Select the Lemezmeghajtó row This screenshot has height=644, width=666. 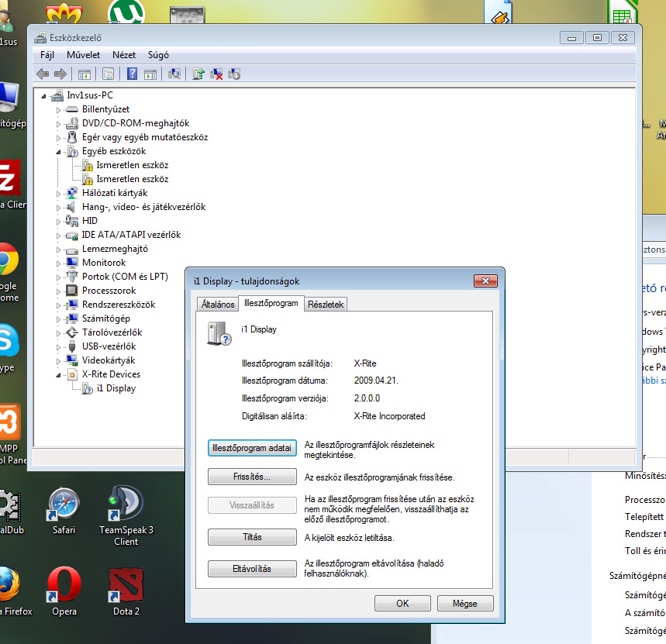pyautogui.click(x=115, y=249)
